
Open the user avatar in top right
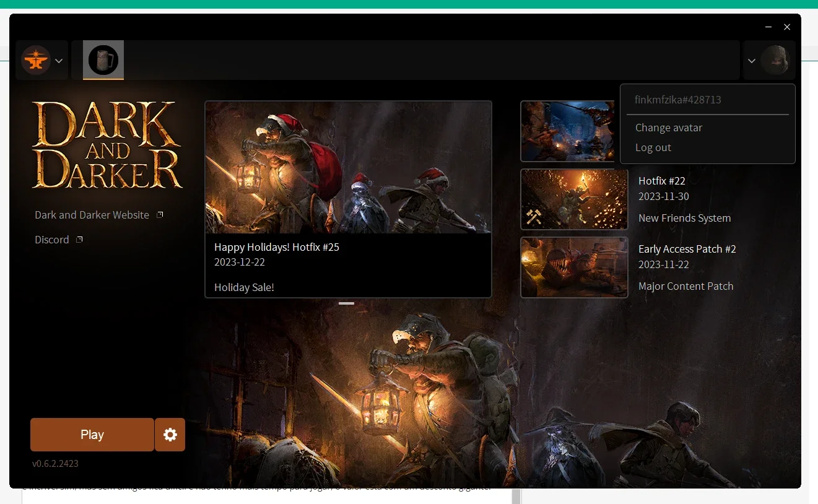pos(775,60)
